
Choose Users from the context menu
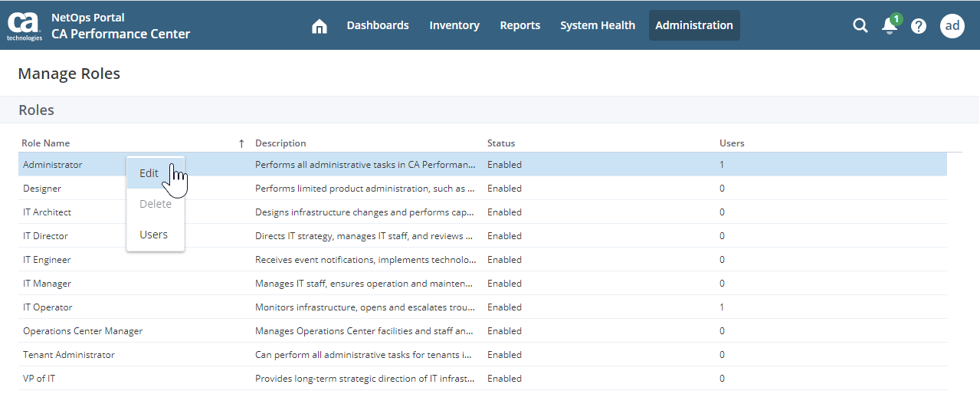pyautogui.click(x=153, y=235)
